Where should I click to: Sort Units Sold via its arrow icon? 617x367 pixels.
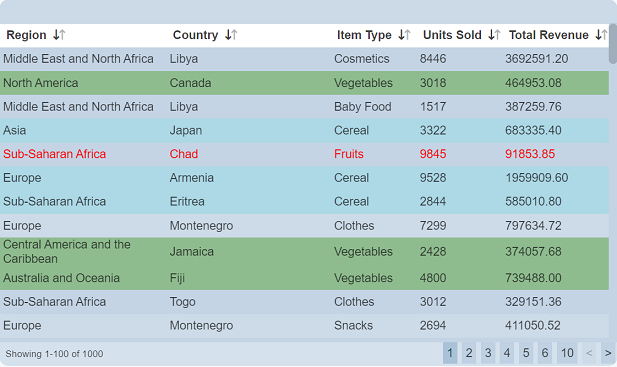click(494, 35)
